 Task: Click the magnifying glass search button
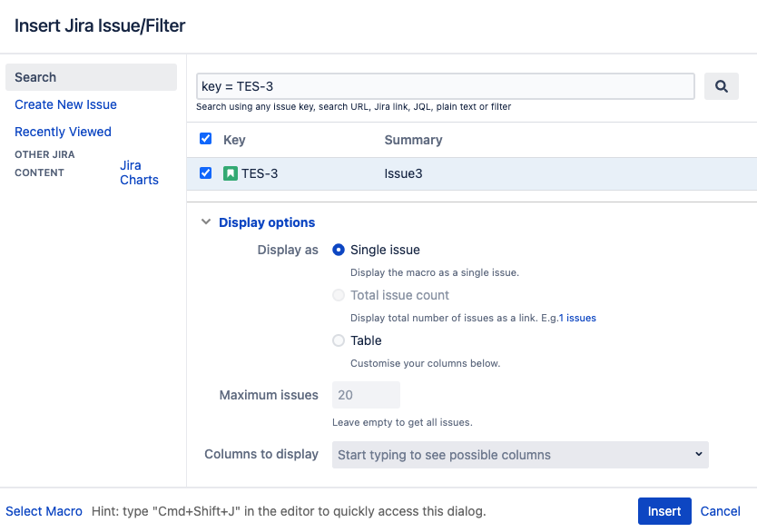[x=721, y=86]
